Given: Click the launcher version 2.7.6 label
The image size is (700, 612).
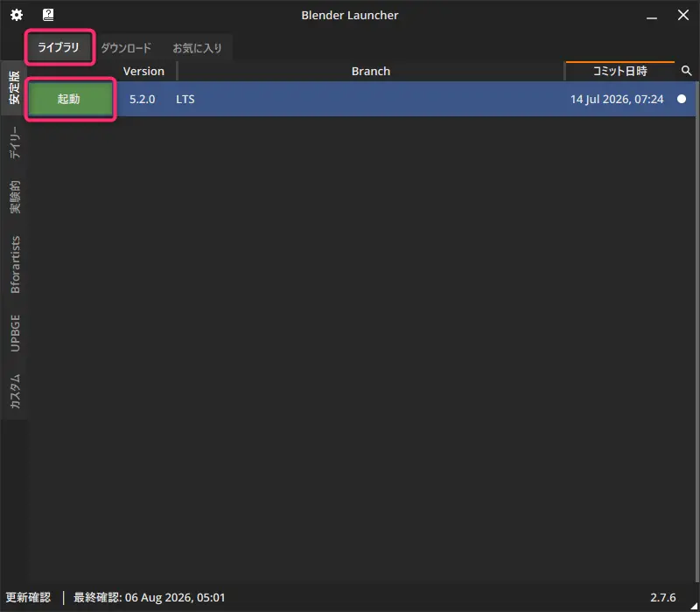Looking at the screenshot, I should point(663,597).
